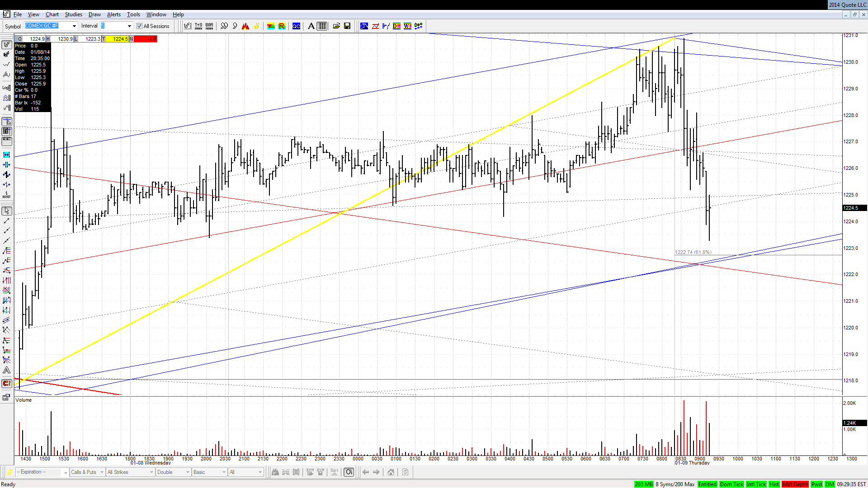Click the back arrow in bottom toolbar
The width and height of the screenshot is (868, 488).
(366, 472)
